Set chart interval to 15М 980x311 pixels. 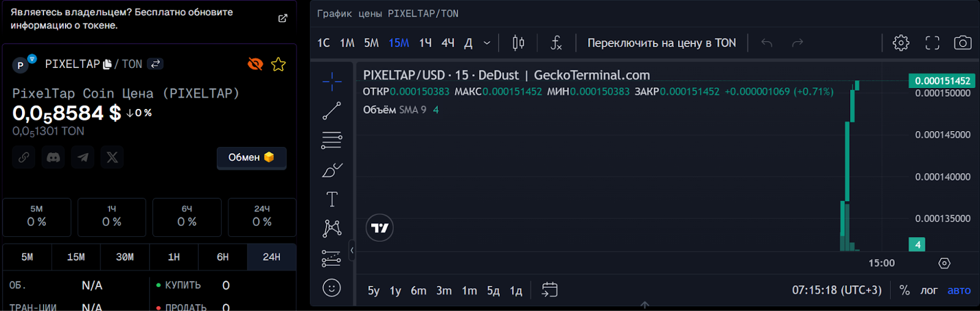pyautogui.click(x=399, y=43)
